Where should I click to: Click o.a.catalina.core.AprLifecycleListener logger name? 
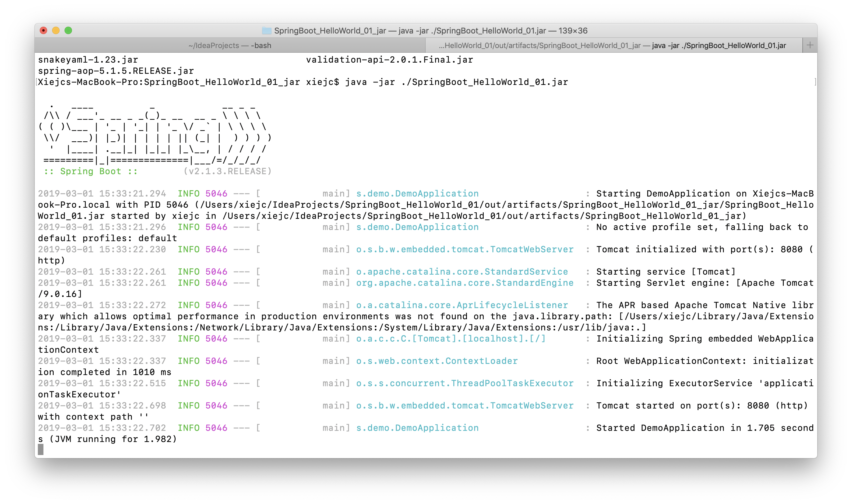coord(462,305)
